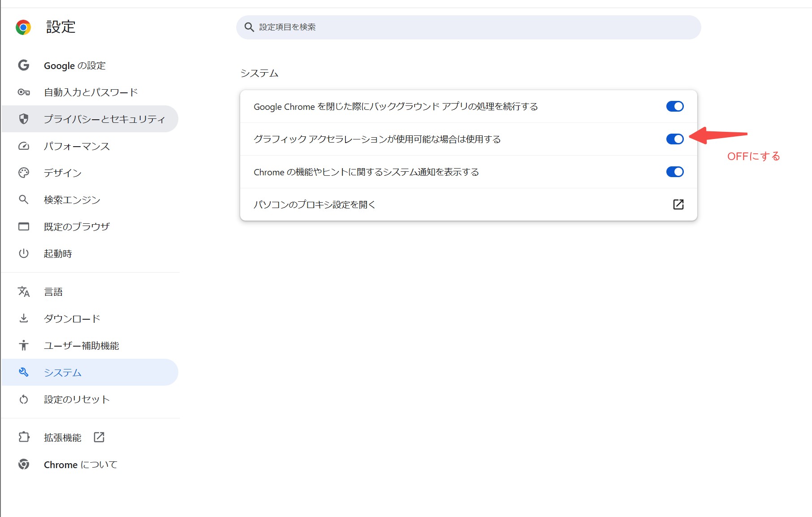Open 設定のリセット page
This screenshot has height=517, width=812.
tap(90, 399)
